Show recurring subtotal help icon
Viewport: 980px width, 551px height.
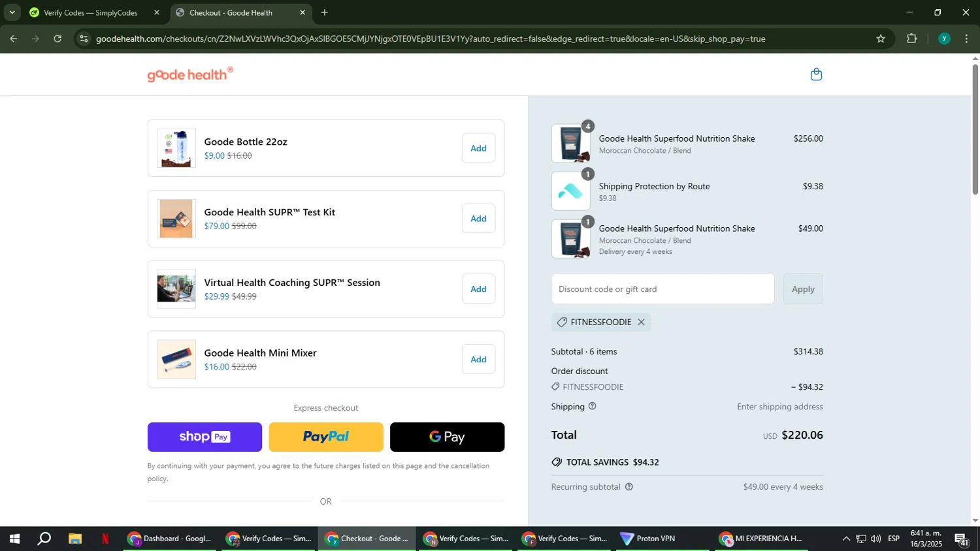coord(629,487)
